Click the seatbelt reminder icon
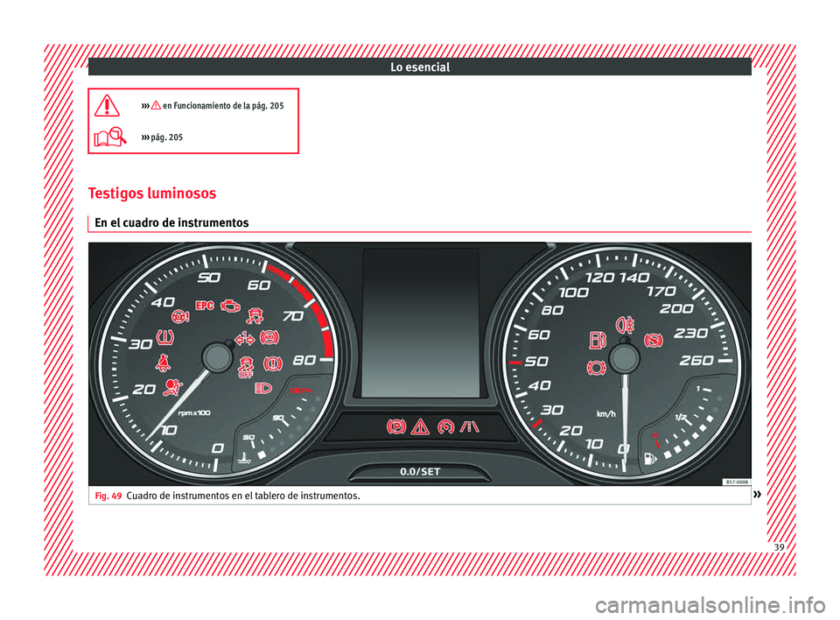The image size is (840, 620). pyautogui.click(x=163, y=363)
